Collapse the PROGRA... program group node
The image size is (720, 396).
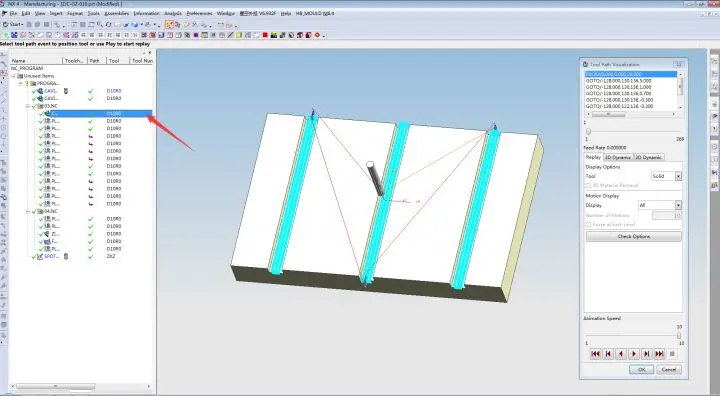tap(20, 84)
